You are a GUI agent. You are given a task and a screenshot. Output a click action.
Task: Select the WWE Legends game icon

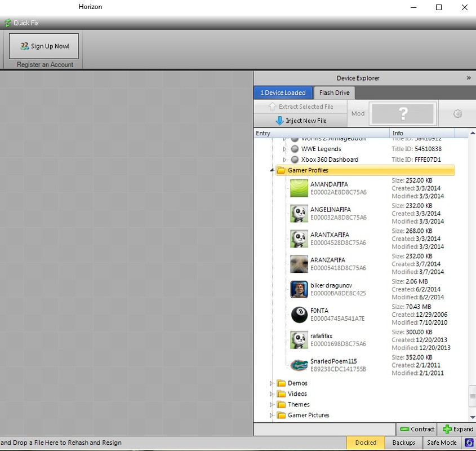click(295, 149)
